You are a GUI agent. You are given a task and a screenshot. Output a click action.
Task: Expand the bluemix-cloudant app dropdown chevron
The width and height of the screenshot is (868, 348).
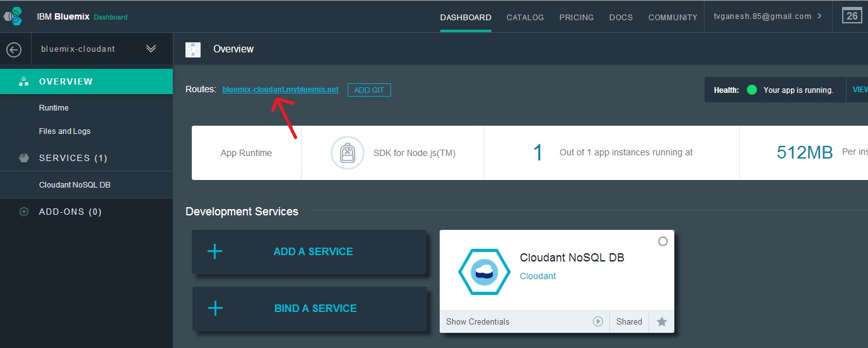tap(151, 49)
